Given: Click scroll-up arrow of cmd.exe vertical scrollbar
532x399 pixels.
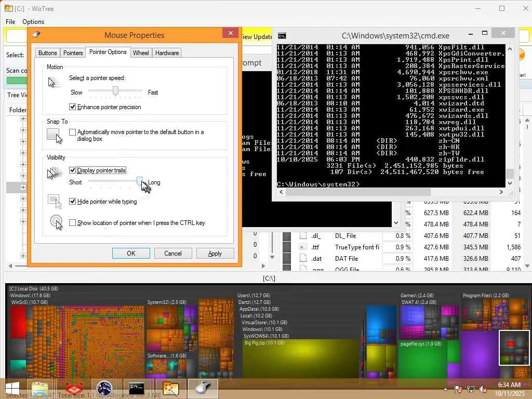Looking at the screenshot, I should pos(509,49).
